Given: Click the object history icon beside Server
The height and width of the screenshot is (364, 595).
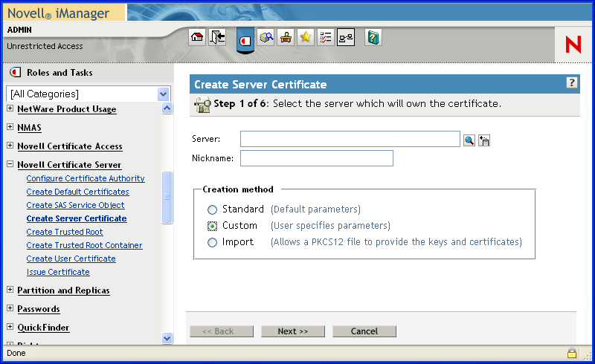Looking at the screenshot, I should [x=484, y=140].
